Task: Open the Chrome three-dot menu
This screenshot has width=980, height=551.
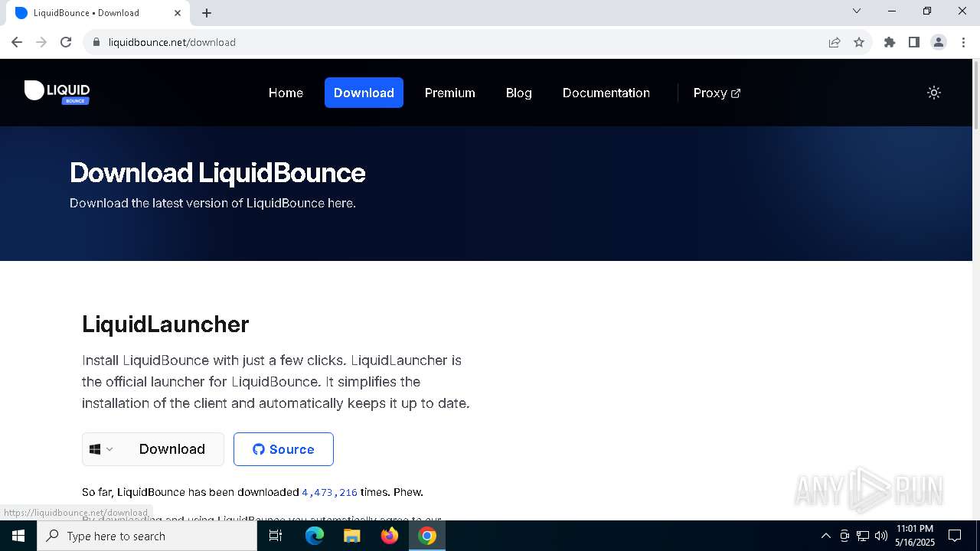Action: pos(963,42)
